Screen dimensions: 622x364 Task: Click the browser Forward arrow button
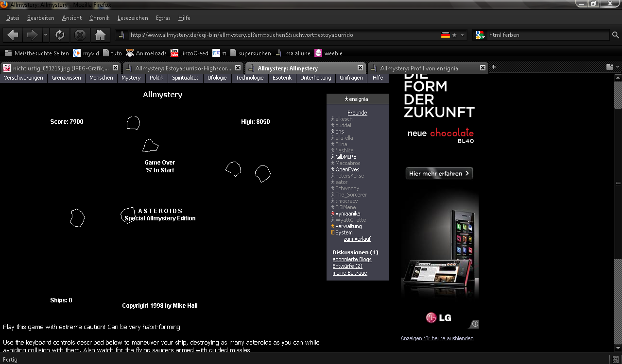(x=32, y=35)
